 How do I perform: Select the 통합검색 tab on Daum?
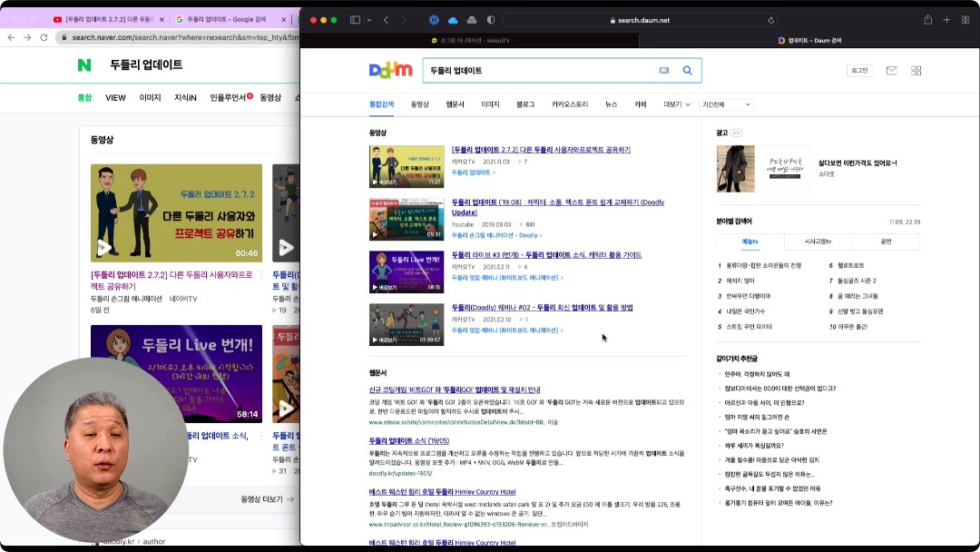(x=381, y=104)
